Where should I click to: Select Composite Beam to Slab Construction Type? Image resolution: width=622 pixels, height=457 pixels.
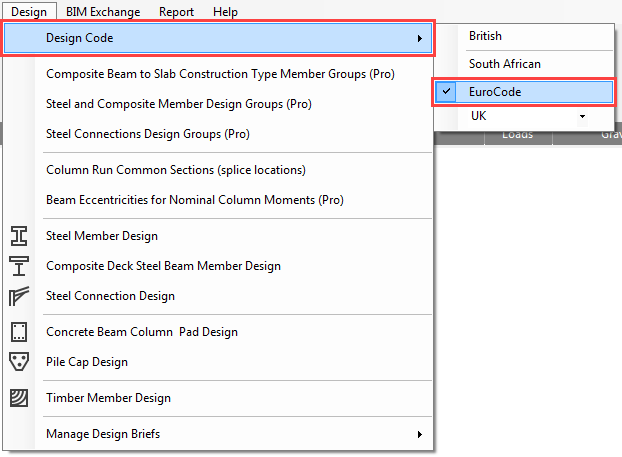(221, 74)
